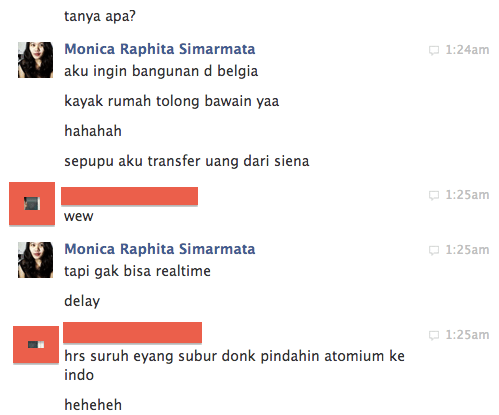Click Monica's avatar next to 'tapi gak bisa realtime'

click(35, 260)
